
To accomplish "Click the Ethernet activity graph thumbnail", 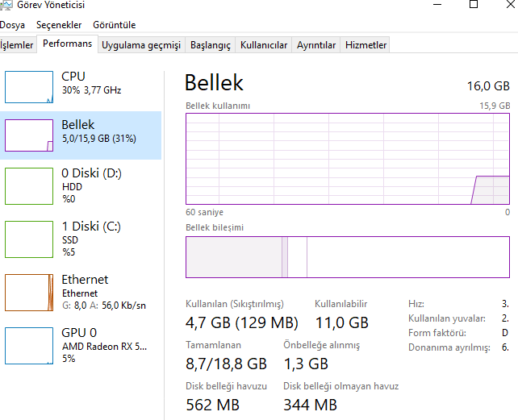I will 29,293.
